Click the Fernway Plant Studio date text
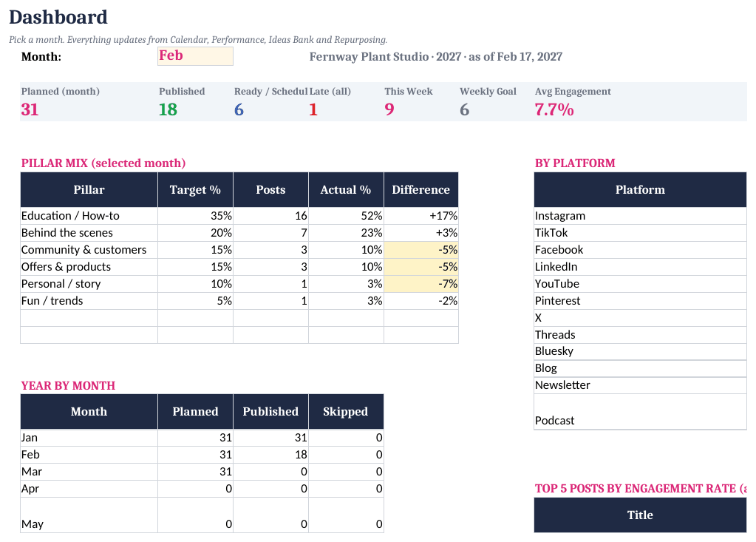The image size is (756, 542). (436, 57)
